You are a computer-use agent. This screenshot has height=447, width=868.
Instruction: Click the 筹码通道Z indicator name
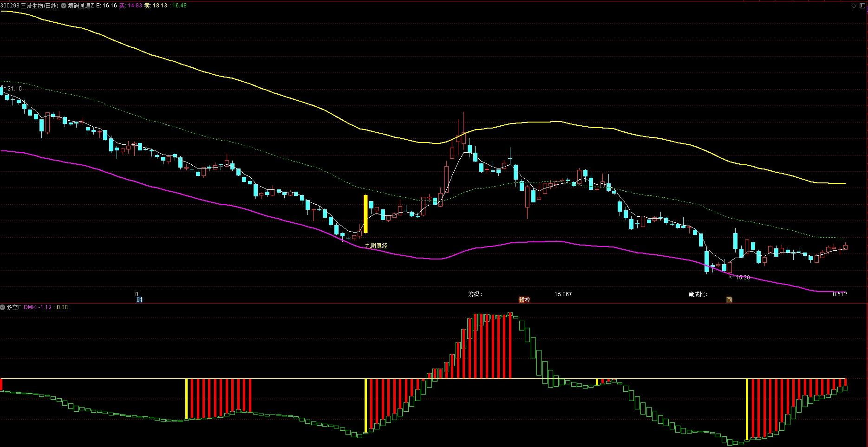pyautogui.click(x=81, y=6)
